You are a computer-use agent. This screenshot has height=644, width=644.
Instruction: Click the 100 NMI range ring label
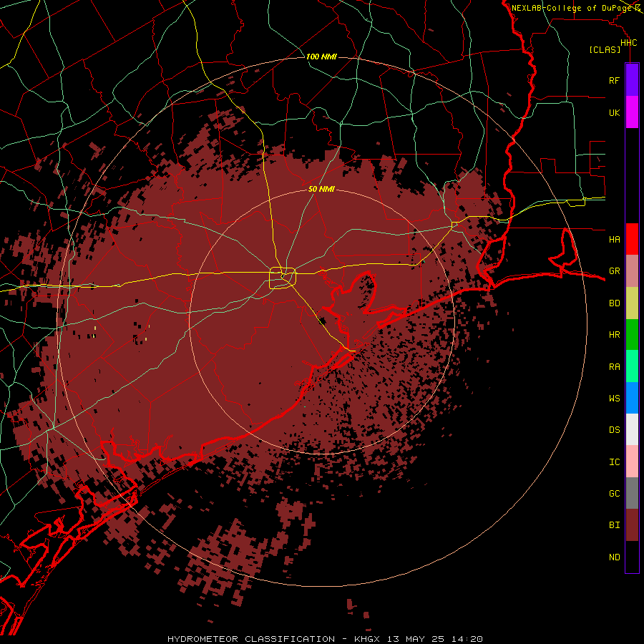pos(321,57)
